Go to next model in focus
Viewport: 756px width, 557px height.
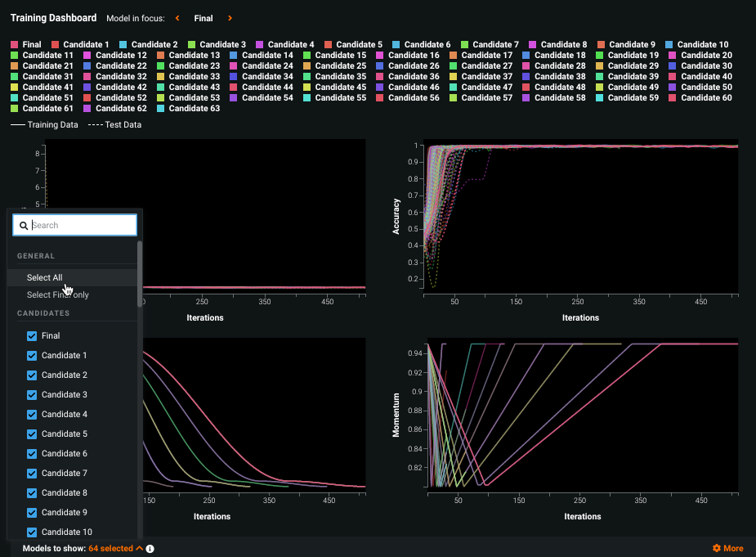(x=230, y=18)
